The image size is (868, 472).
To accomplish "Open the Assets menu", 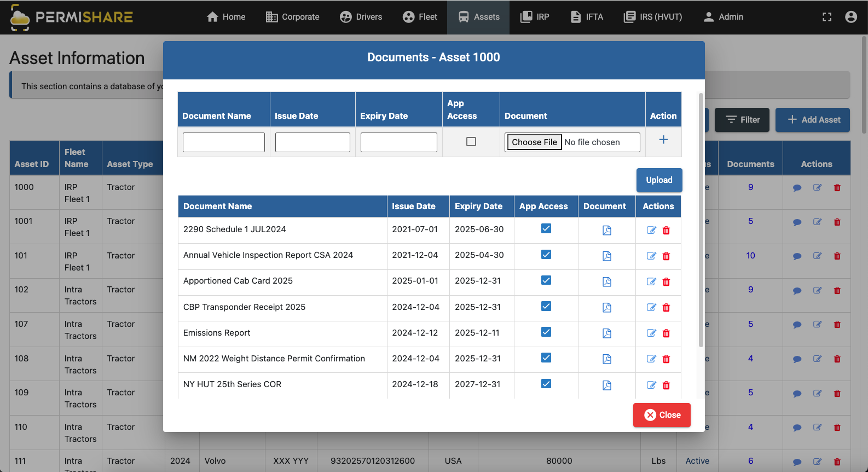I will click(x=478, y=17).
